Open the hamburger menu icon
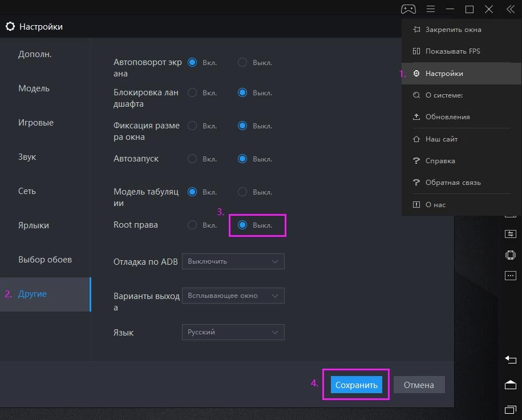This screenshot has width=522, height=420. pos(431,9)
